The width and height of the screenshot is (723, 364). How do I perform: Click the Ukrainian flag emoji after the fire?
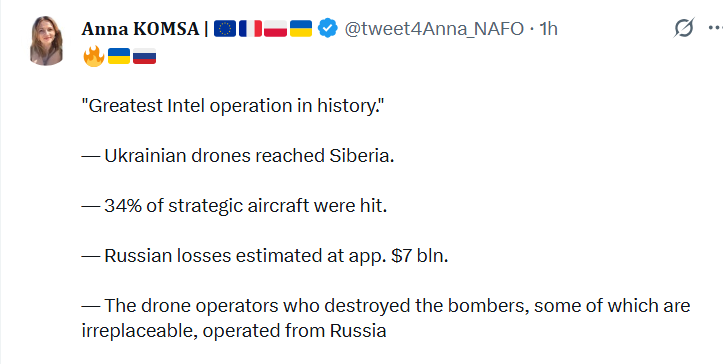(119, 56)
